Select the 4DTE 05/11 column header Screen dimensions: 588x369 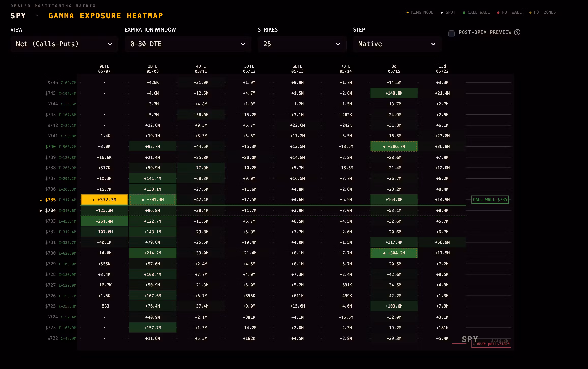click(201, 69)
